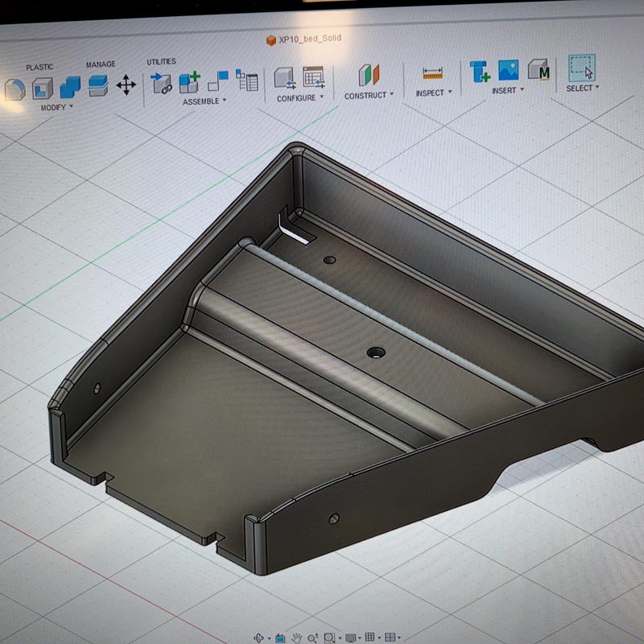Switch to the PLASTIC tab
This screenshot has height=644, width=644.
(x=39, y=67)
